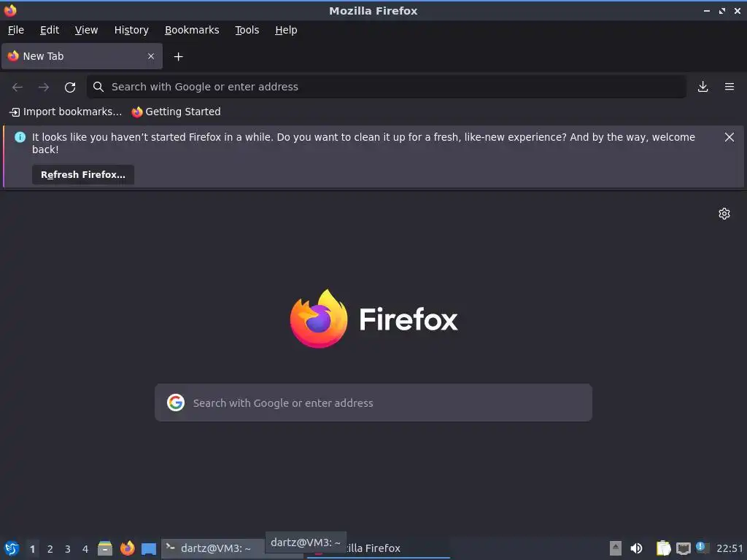
Task: Open the clipboard manager tray icon
Action: tap(663, 548)
